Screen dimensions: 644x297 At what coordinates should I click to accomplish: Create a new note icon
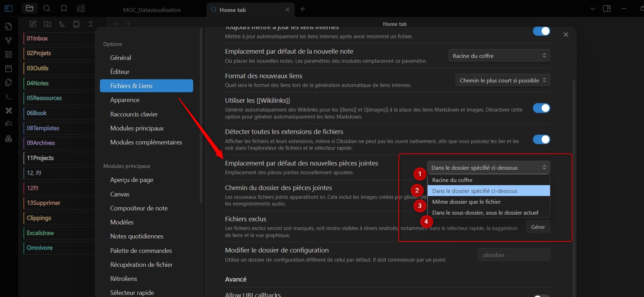[33, 24]
